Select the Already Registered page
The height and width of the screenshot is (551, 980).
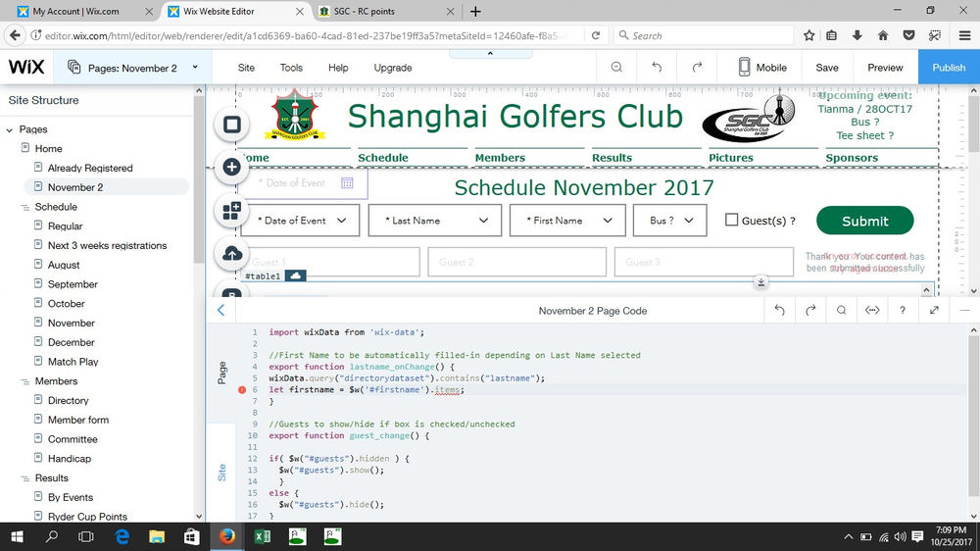[90, 168]
